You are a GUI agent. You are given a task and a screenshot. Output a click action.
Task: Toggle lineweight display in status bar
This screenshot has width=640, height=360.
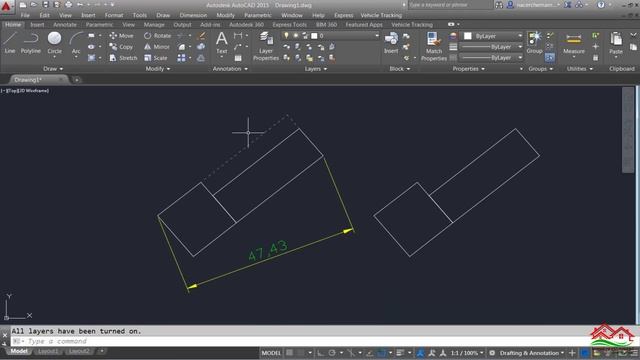[x=400, y=353]
